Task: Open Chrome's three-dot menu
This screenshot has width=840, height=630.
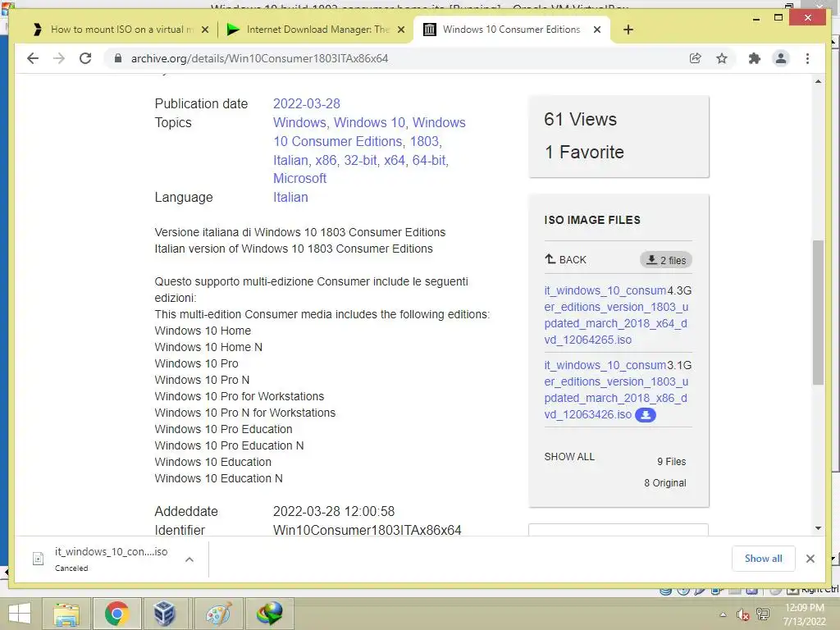Action: coord(807,58)
